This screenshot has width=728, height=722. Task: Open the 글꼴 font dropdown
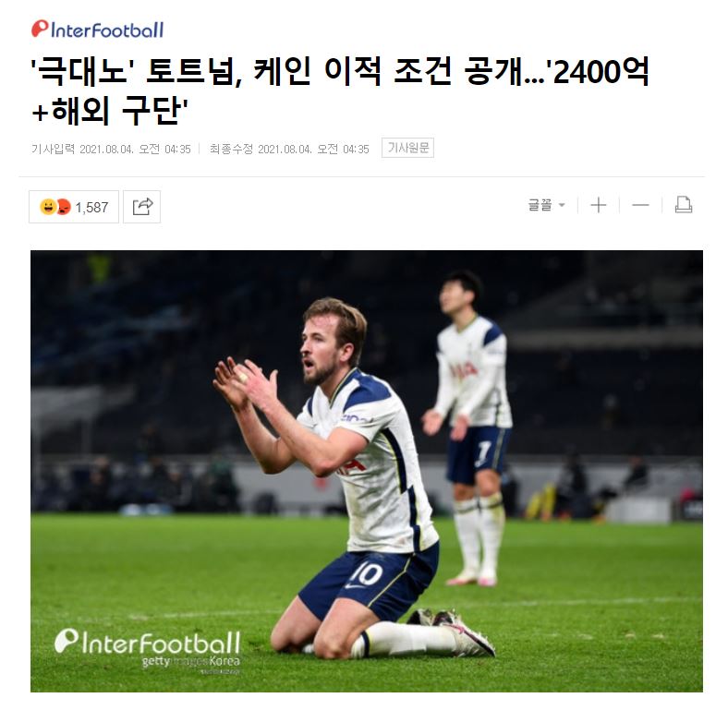[x=547, y=205]
